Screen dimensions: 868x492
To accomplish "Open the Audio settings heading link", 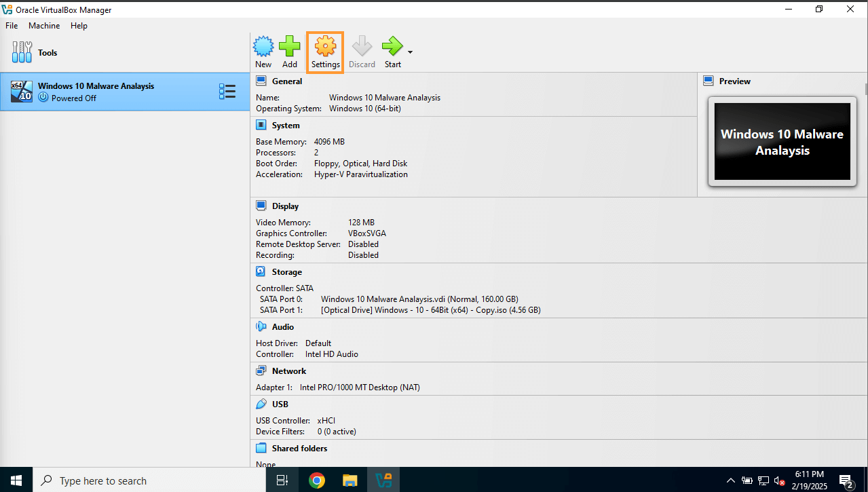I will (283, 327).
